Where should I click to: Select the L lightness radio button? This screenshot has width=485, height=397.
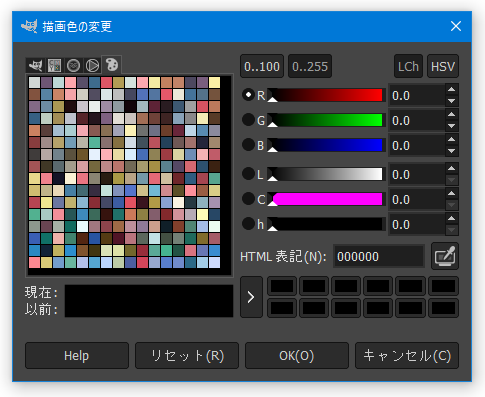click(x=248, y=174)
